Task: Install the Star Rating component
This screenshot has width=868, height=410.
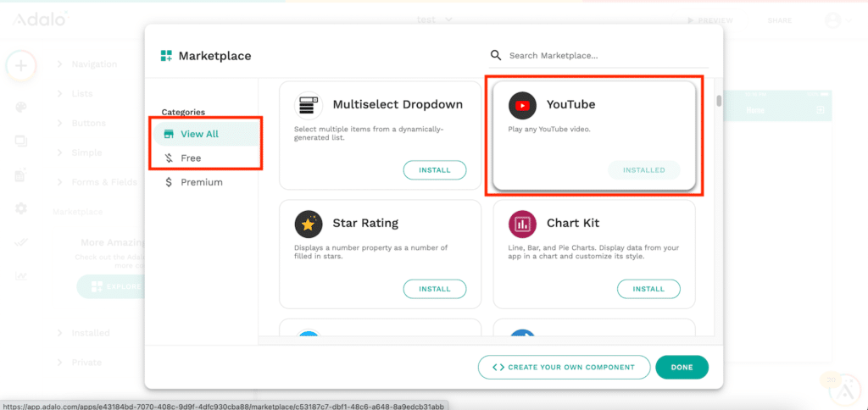Action: 434,289
